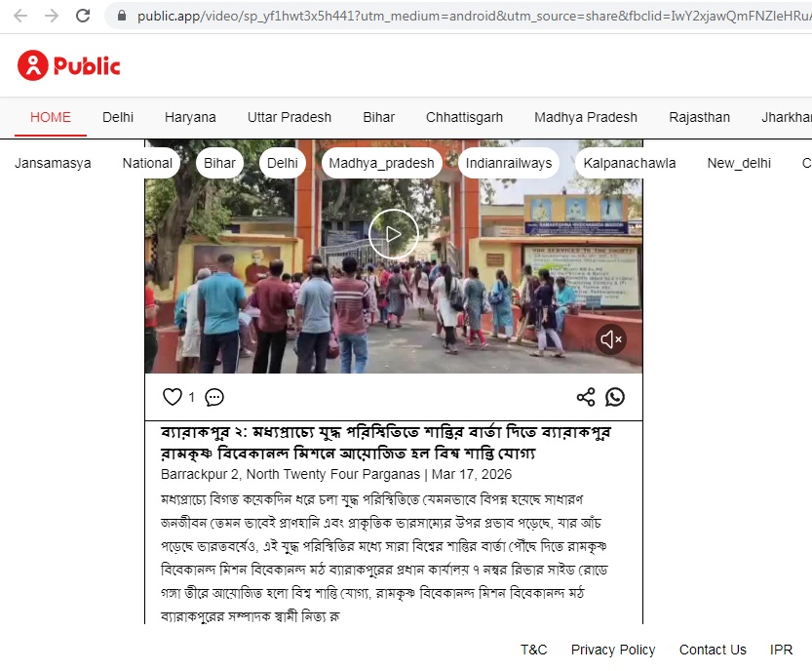Open the HOME tab

51,117
